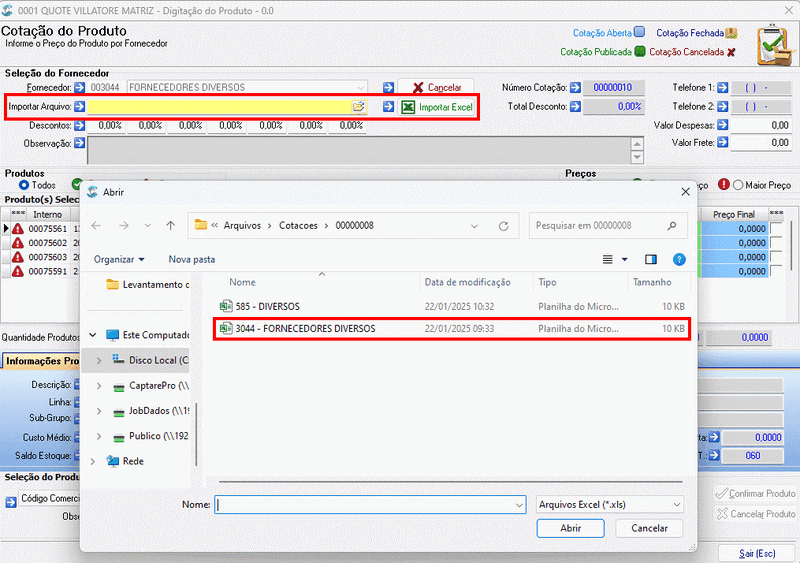The image size is (800, 563).
Task: Open the folder browse icon in Importar Arquivo field
Action: [x=359, y=106]
